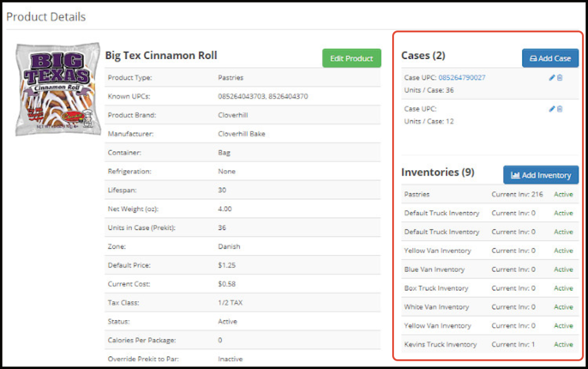Select the Pastries inventory row name

417,194
